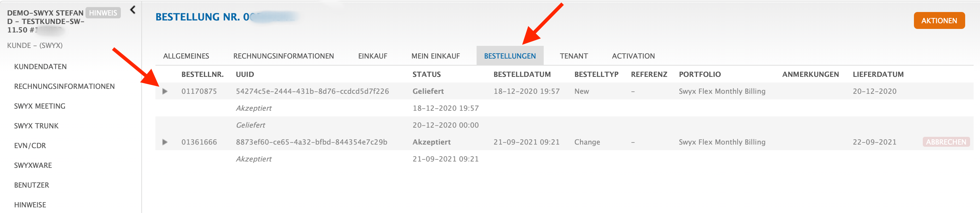Open Swyx Meeting in the sidebar

(40, 106)
